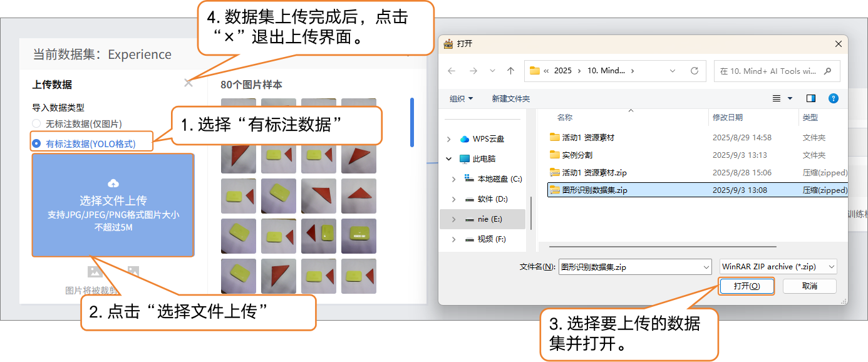The height and width of the screenshot is (362, 868).
Task: Click the view layout icon in the dialog toolbar
Action: (x=777, y=98)
